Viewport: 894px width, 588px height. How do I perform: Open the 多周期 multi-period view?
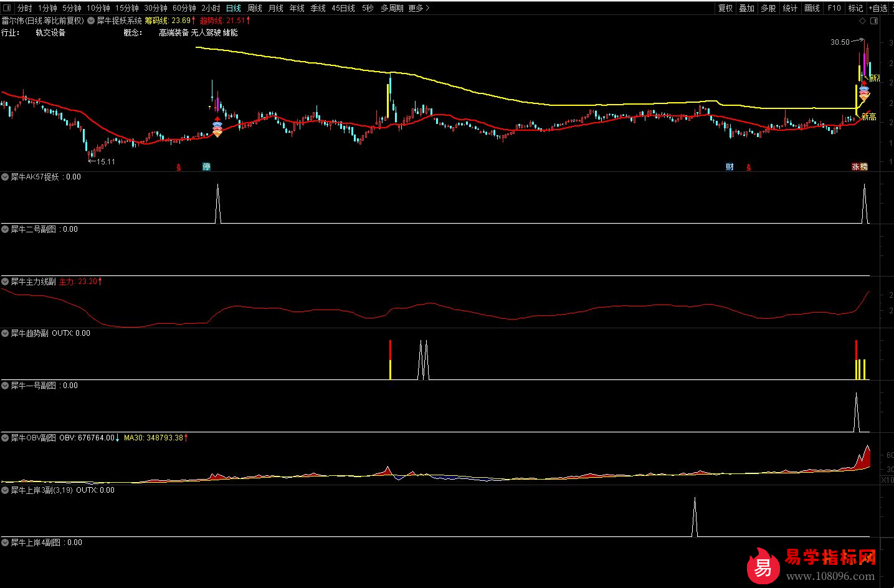click(x=392, y=8)
